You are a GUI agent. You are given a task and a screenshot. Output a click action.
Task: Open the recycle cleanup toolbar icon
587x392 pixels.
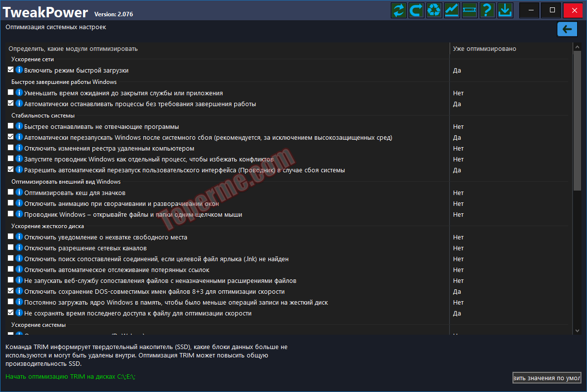tap(434, 10)
